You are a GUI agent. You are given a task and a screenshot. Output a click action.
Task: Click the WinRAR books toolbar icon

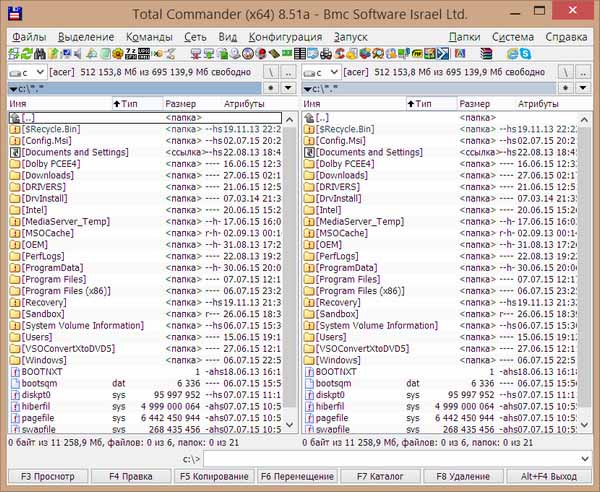tap(486, 52)
